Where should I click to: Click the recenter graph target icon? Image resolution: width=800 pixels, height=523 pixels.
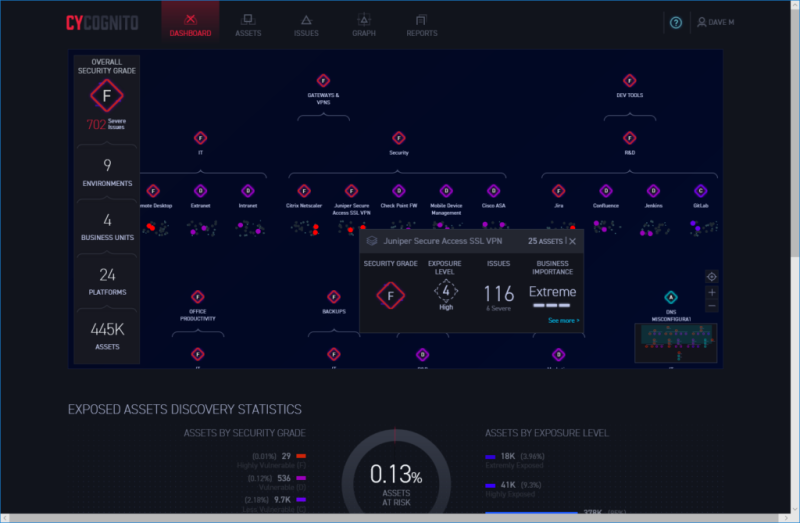coord(712,277)
